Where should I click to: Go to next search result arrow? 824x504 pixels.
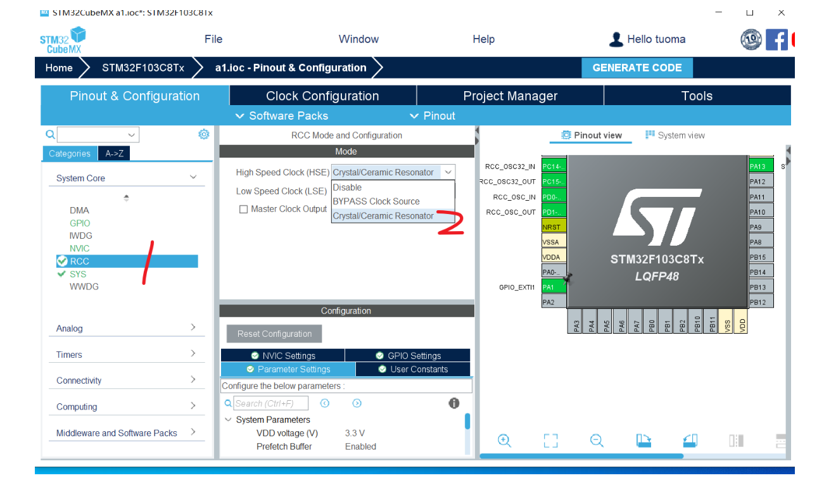click(x=357, y=403)
